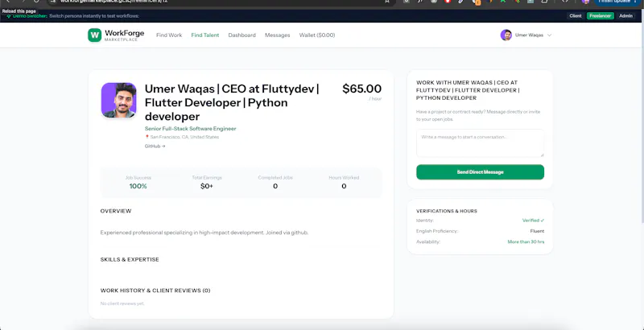644x330 pixels.
Task: Click Send Direct Message button
Action: pos(480,172)
